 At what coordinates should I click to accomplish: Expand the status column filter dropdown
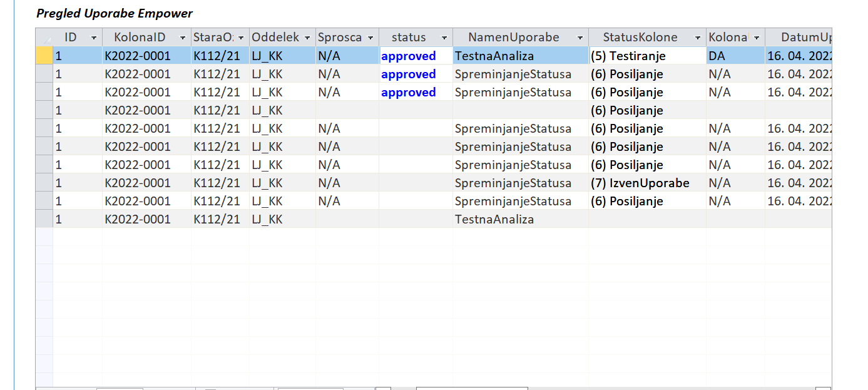(444, 38)
